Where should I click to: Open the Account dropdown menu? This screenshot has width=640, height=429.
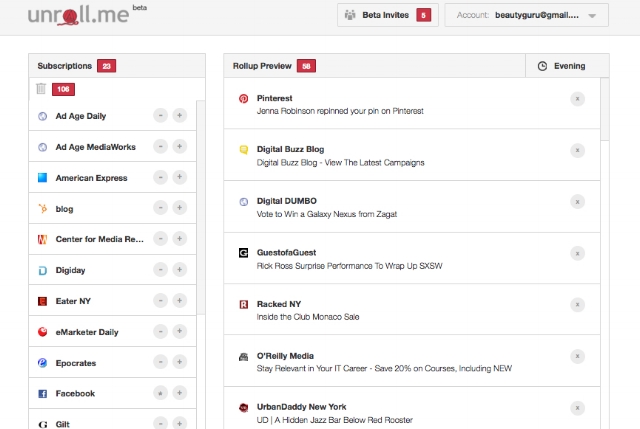coord(527,15)
